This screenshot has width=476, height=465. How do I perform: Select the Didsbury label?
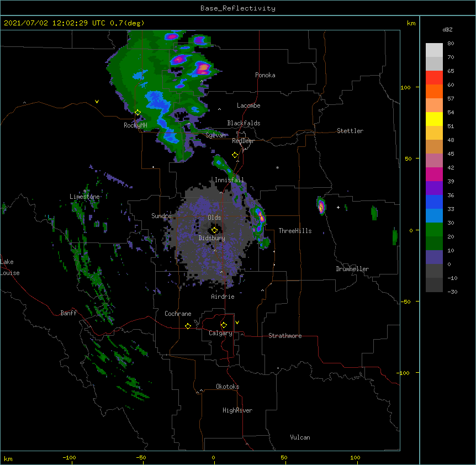(x=212, y=238)
